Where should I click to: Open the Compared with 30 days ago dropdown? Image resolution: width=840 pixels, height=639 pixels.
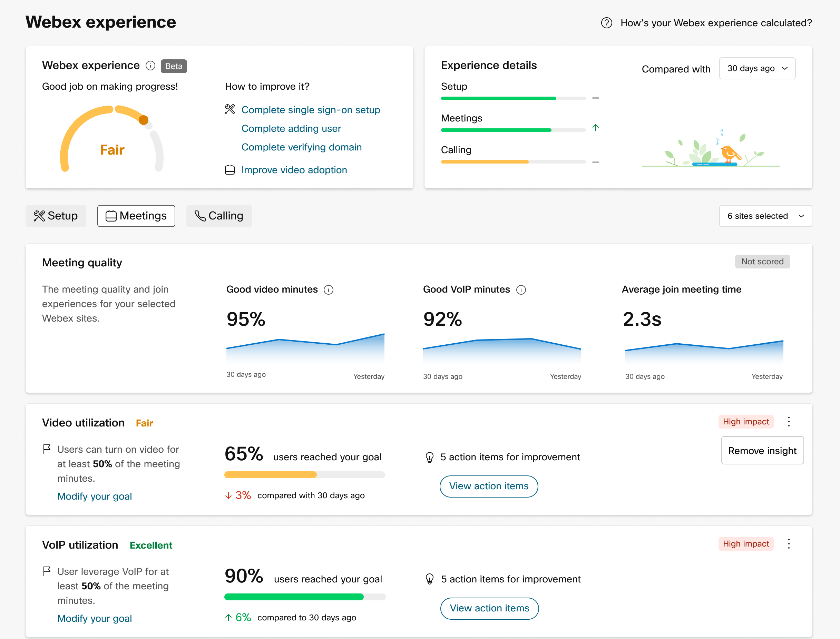757,68
